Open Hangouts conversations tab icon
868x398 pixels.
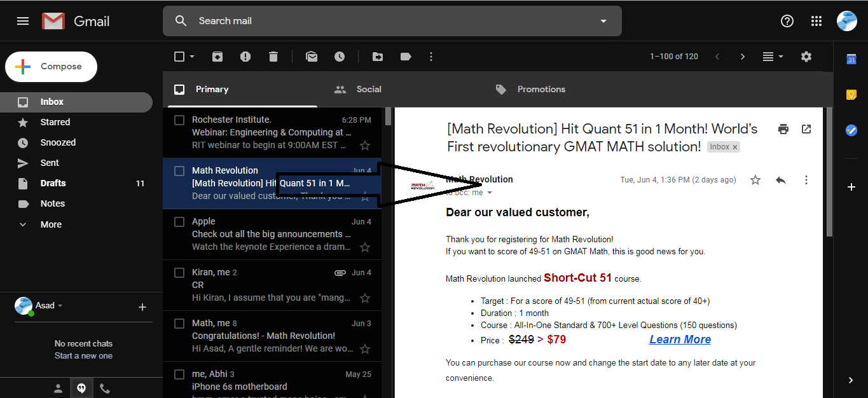click(x=81, y=388)
